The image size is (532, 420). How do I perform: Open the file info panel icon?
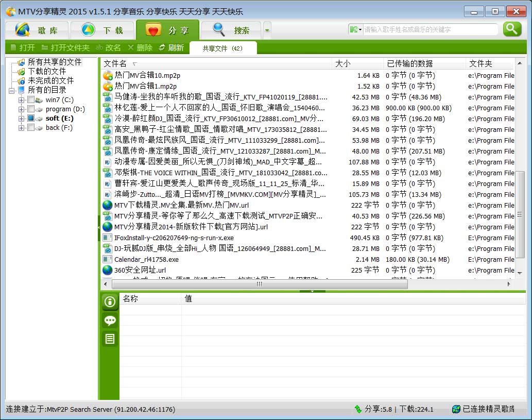[x=109, y=303]
